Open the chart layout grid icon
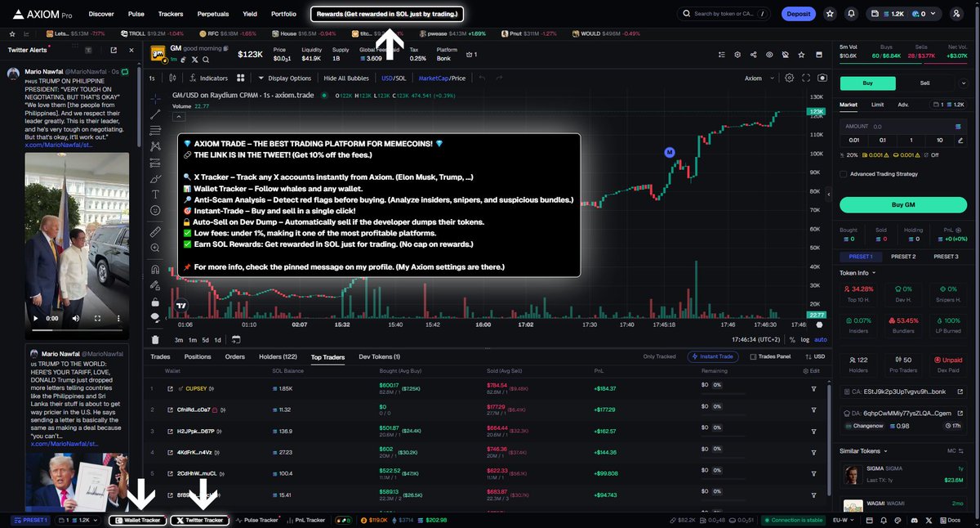980x528 pixels. (x=241, y=78)
